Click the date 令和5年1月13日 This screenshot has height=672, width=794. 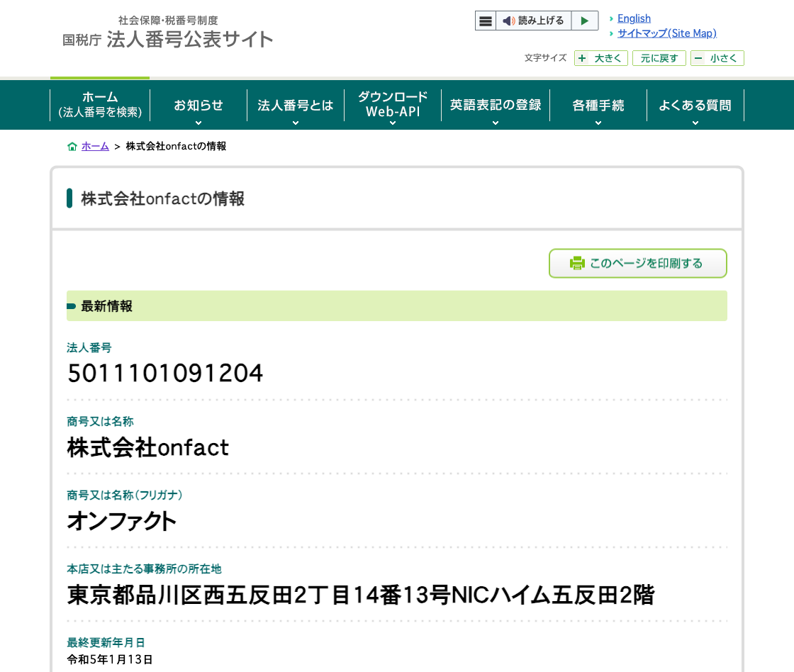[x=110, y=659]
